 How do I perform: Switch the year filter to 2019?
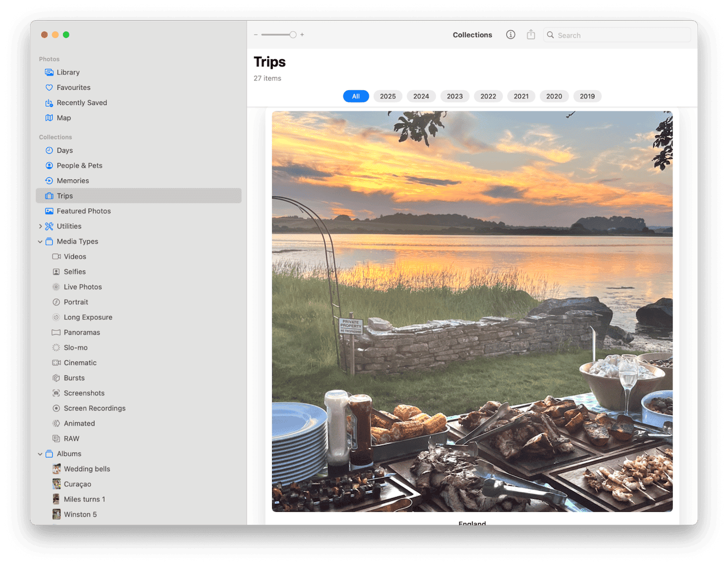click(x=587, y=96)
